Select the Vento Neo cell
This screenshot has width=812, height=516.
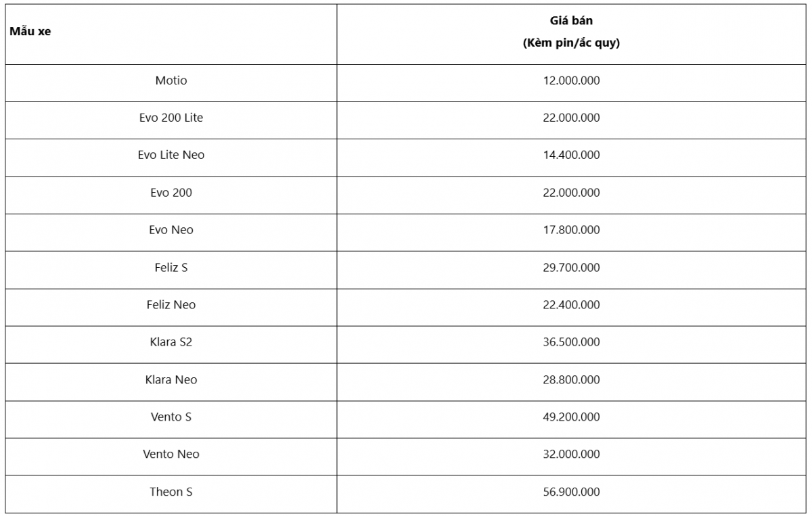(x=171, y=454)
